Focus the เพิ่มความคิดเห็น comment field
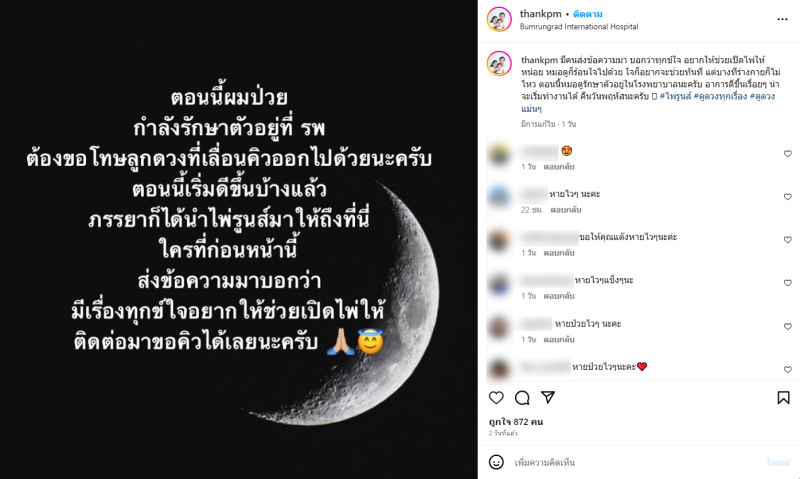This screenshot has width=800, height=479. pos(638,462)
